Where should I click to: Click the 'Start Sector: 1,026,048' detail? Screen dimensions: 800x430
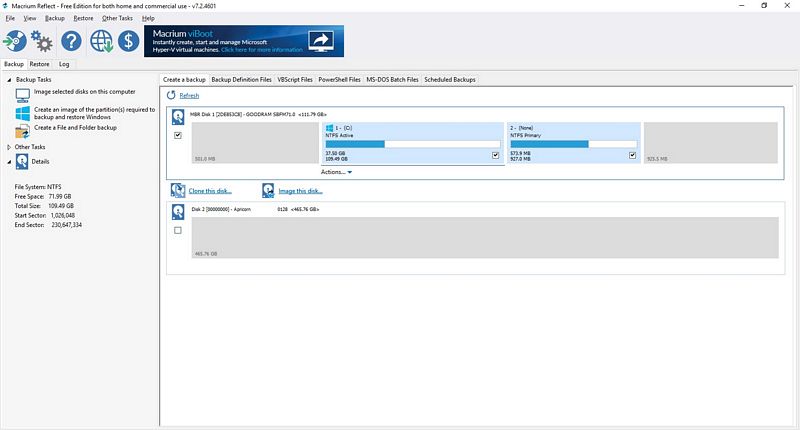45,215
